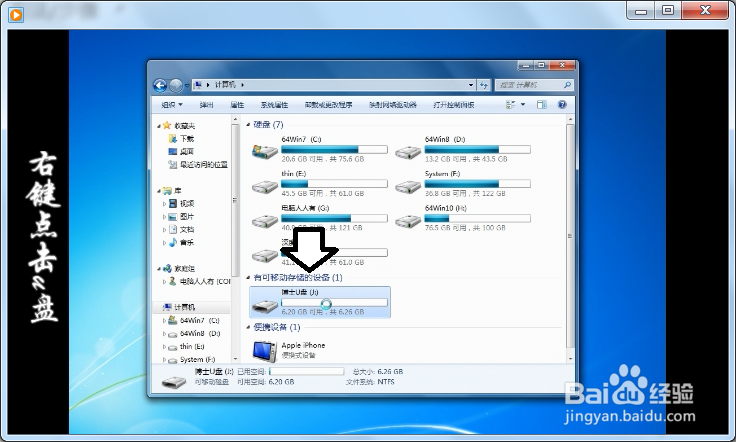The height and width of the screenshot is (442, 736).
Task: Expand 64Win8 (D:) tree node
Action: point(164,334)
